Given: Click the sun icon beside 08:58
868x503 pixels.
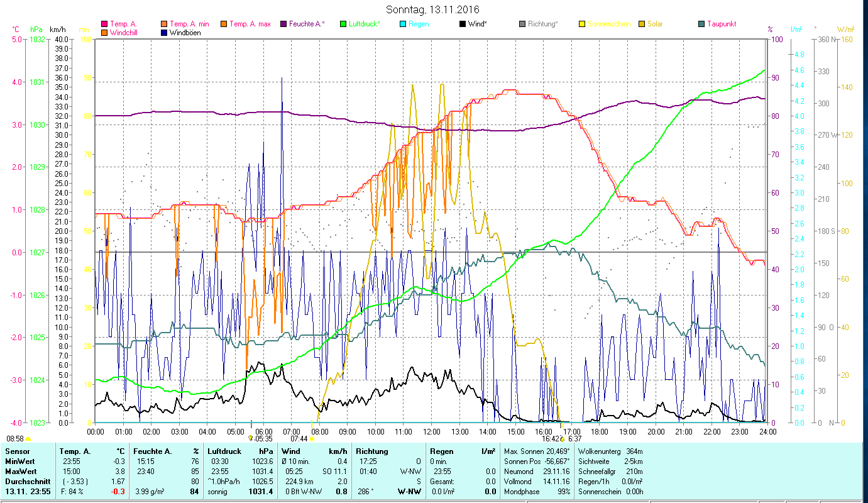Looking at the screenshot, I should pyautogui.click(x=28, y=438).
